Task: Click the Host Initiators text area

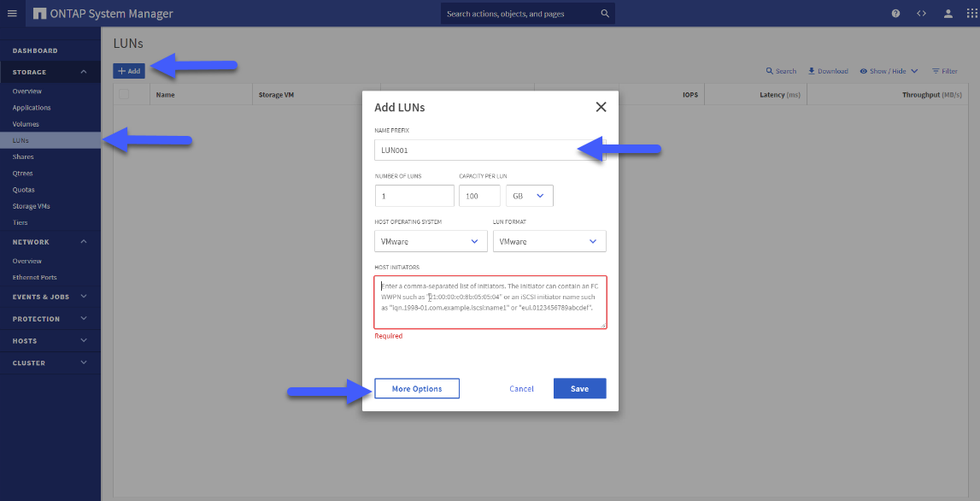Action: [x=490, y=302]
